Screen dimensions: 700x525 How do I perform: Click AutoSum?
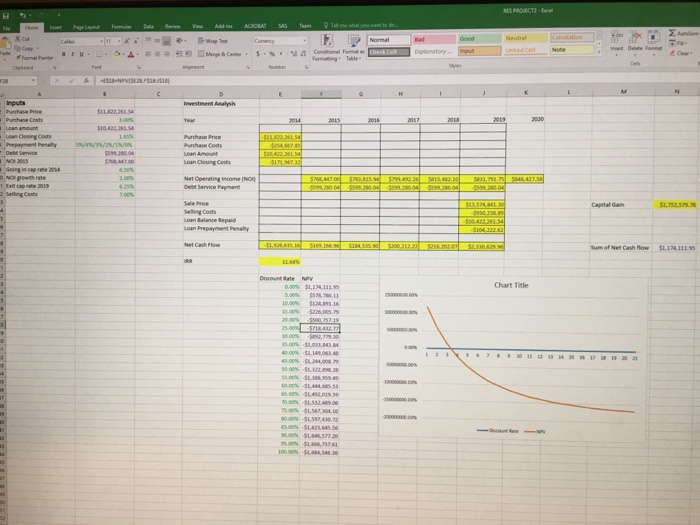tap(684, 33)
